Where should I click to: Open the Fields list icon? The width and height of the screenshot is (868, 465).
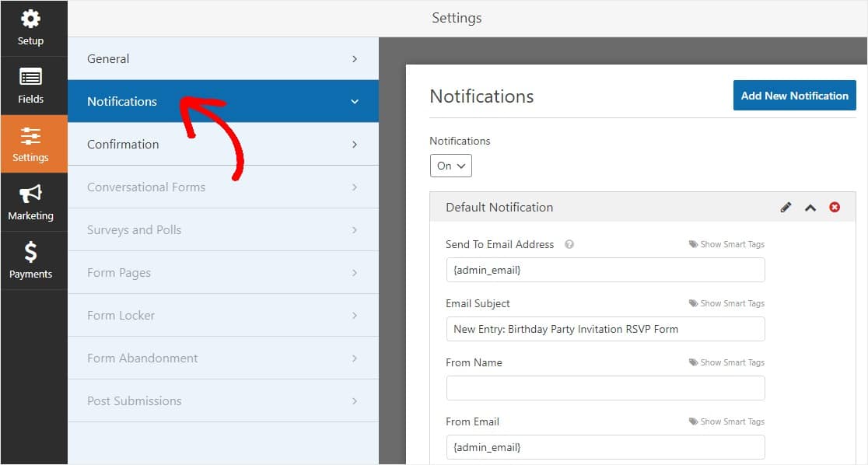click(x=30, y=76)
